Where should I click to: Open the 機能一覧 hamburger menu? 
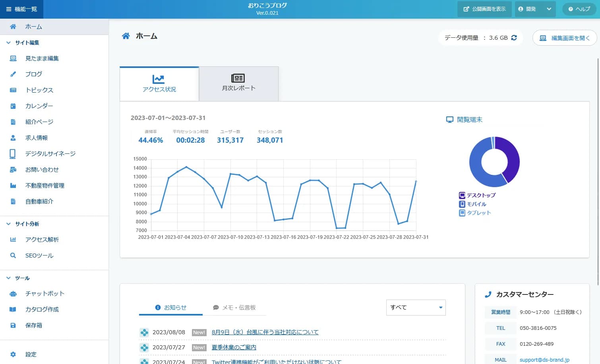21,9
